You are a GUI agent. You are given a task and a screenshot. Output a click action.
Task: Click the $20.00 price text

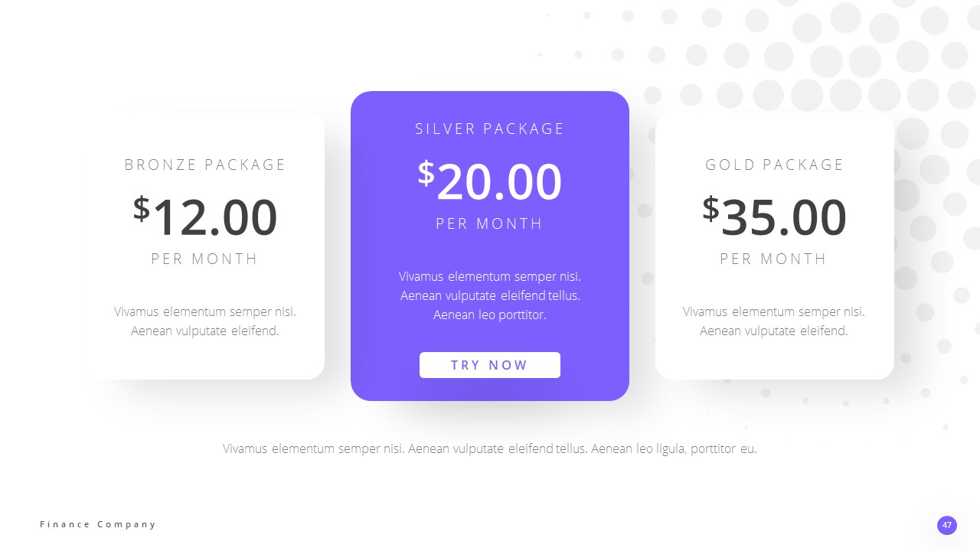point(490,181)
